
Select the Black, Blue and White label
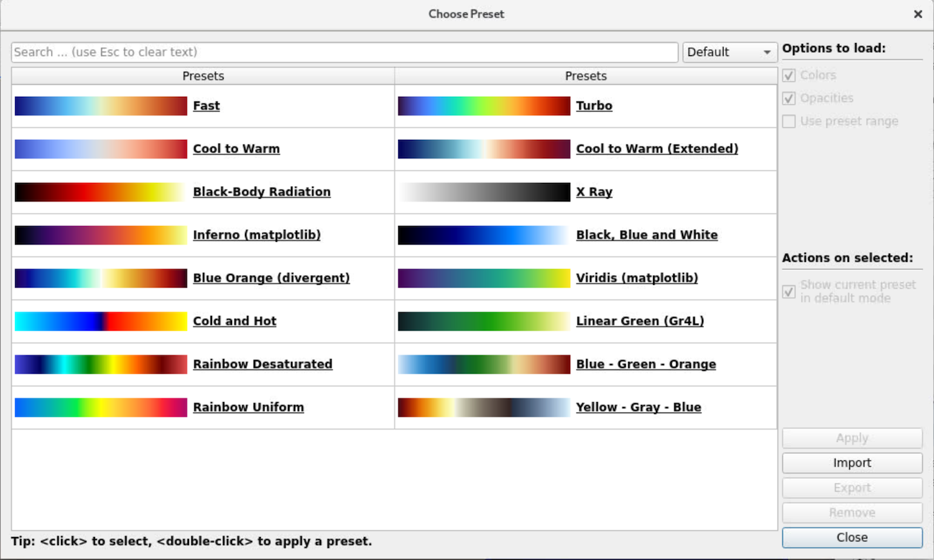click(647, 235)
